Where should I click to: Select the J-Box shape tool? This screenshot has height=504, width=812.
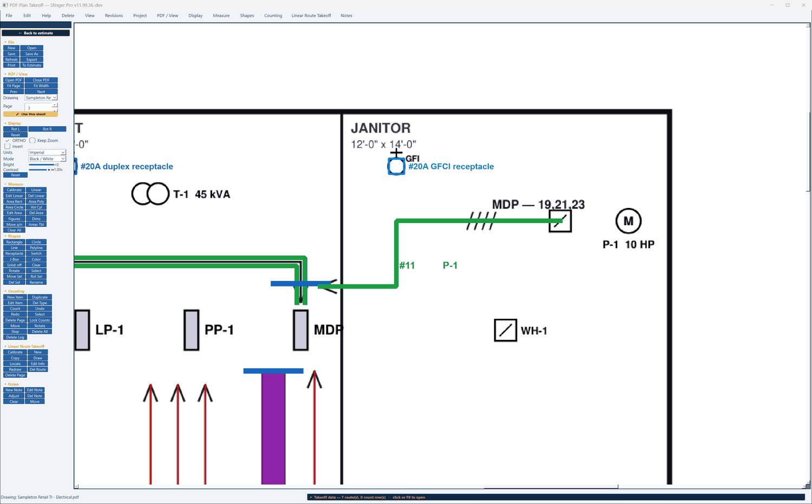click(x=14, y=259)
